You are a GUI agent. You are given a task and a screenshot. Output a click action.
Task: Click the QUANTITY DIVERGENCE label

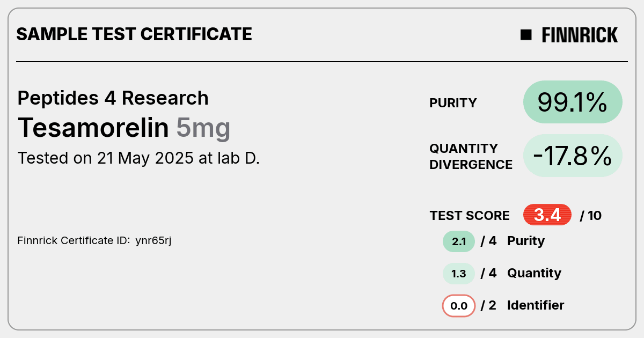(x=471, y=157)
